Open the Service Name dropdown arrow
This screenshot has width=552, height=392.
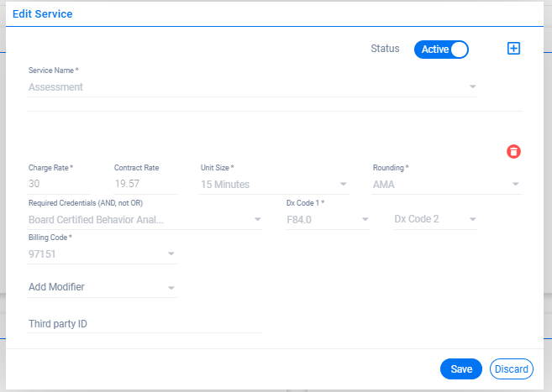pyautogui.click(x=472, y=86)
